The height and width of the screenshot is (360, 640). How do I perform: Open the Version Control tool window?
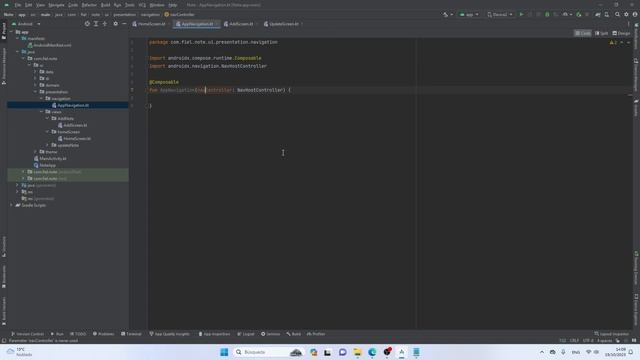27,334
